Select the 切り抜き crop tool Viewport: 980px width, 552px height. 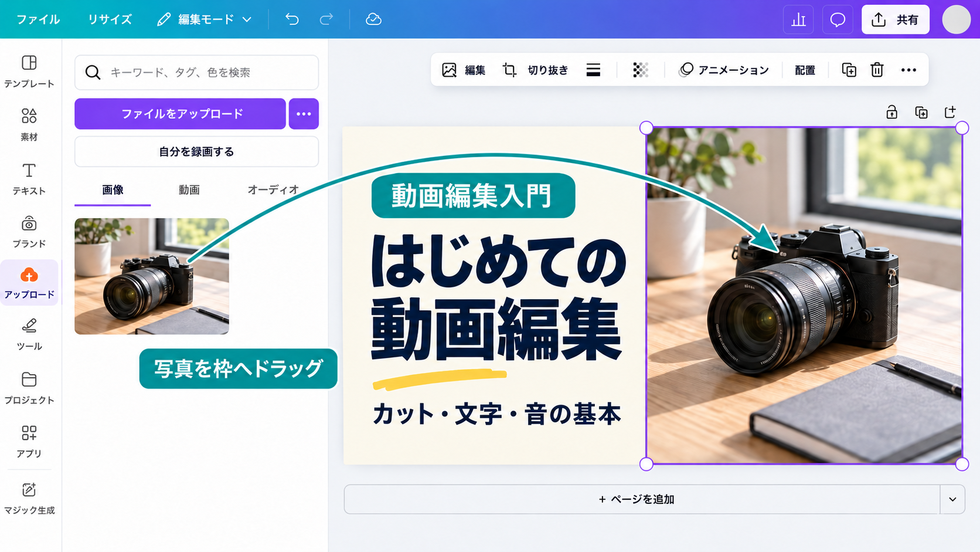tap(536, 70)
